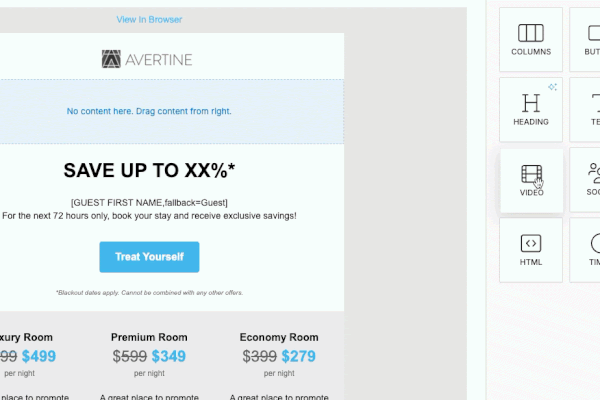600x400 pixels.
Task: Click the Treat Yourself button
Action: 149,257
